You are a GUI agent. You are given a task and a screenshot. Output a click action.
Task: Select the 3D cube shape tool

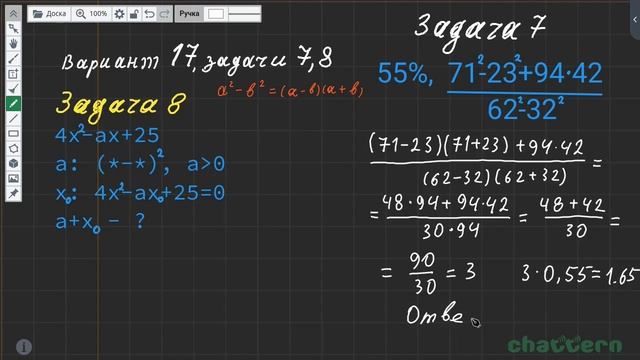pyautogui.click(x=13, y=164)
